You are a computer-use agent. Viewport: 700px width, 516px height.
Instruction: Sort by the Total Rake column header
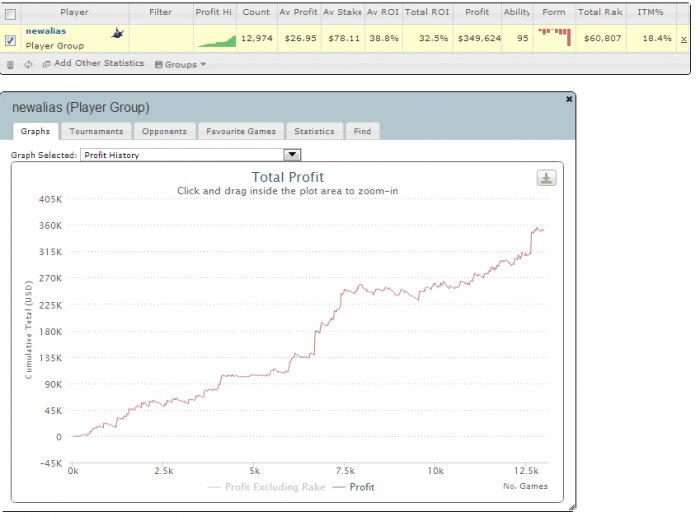tap(600, 12)
